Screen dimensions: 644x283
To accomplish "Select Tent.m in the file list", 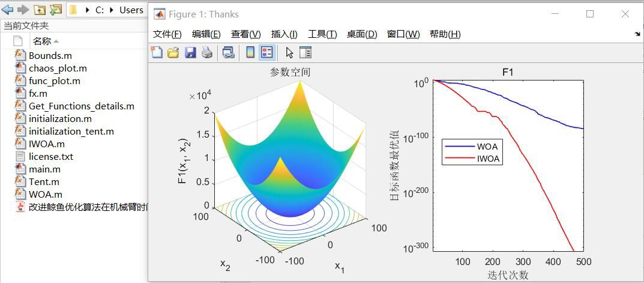I will click(44, 182).
